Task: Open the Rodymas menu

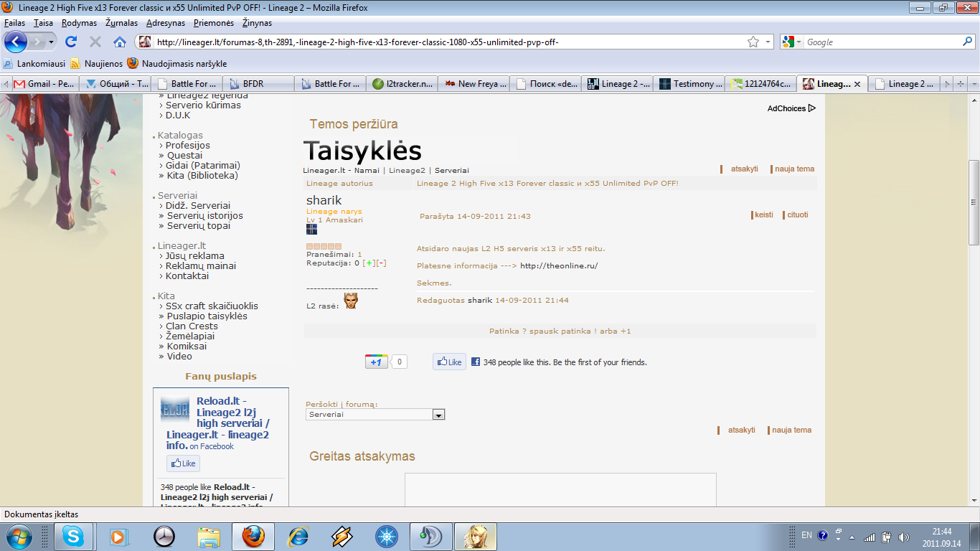Action: click(x=79, y=23)
